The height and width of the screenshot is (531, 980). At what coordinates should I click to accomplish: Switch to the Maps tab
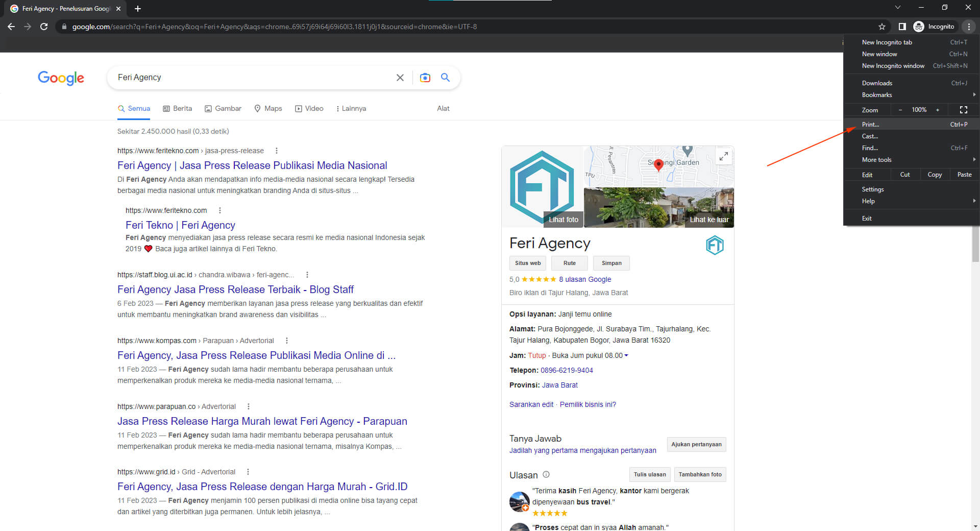click(x=268, y=108)
